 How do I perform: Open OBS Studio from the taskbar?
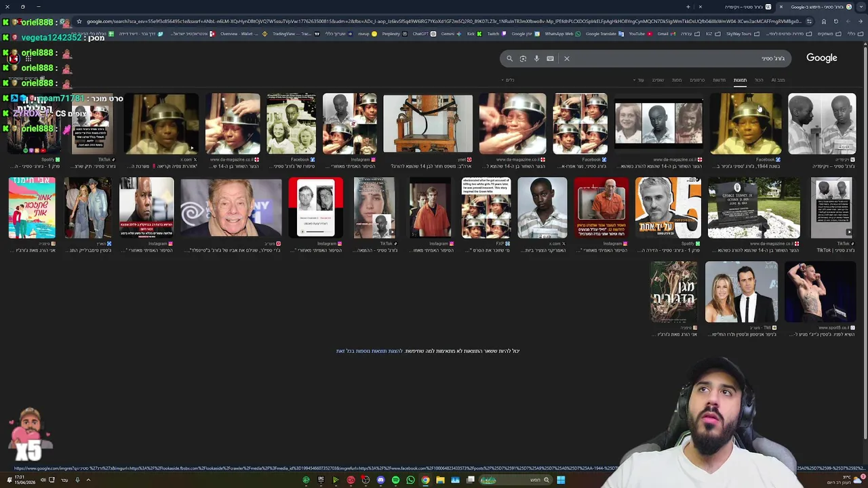tap(366, 480)
